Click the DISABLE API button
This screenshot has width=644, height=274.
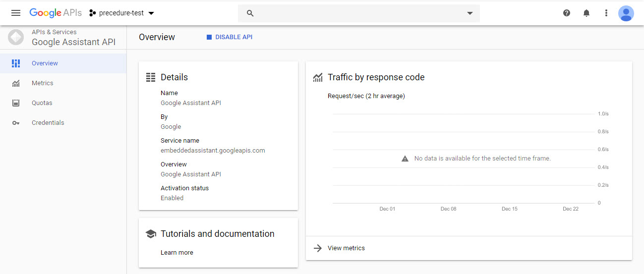[230, 37]
